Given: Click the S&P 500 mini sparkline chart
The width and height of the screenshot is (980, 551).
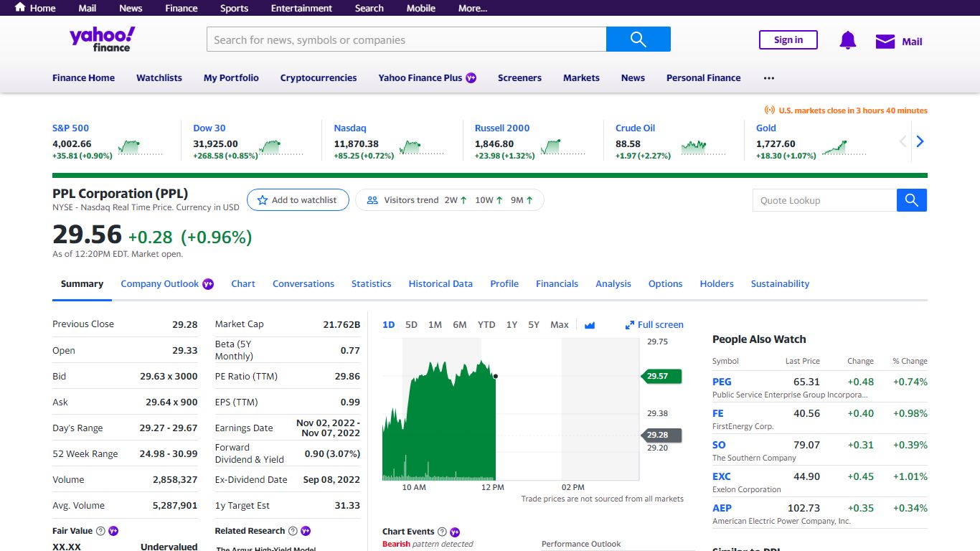Looking at the screenshot, I should click(x=140, y=148).
